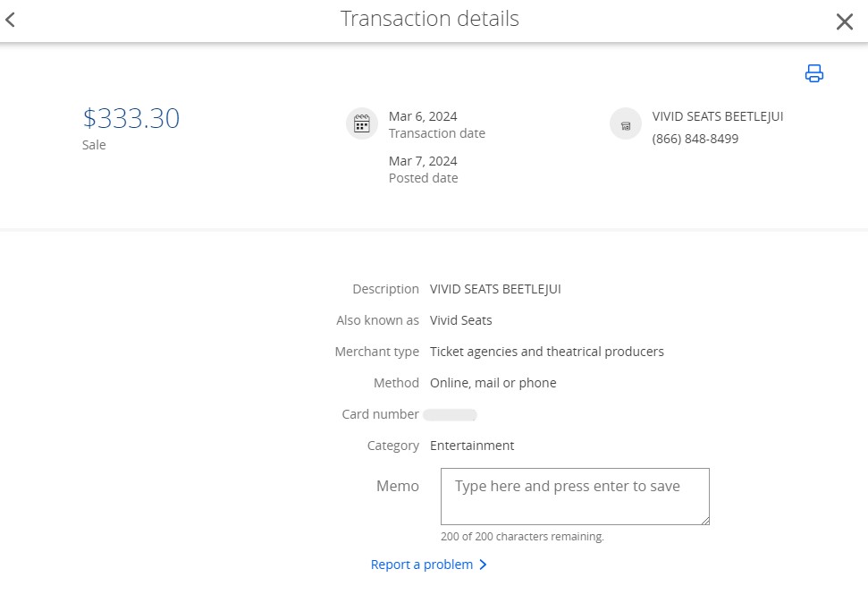Screen dimensions: 868x603
Task: Close the Transaction details panel
Action: [844, 21]
